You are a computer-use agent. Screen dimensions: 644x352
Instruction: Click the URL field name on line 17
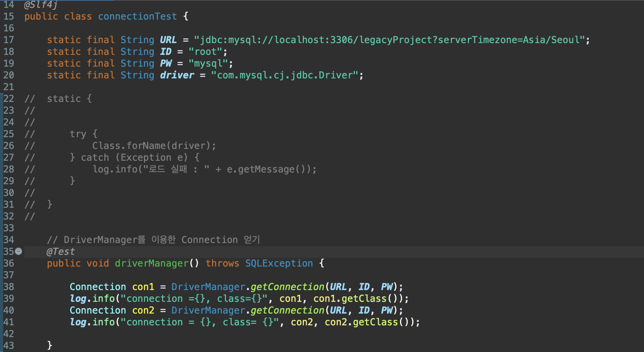tap(168, 40)
